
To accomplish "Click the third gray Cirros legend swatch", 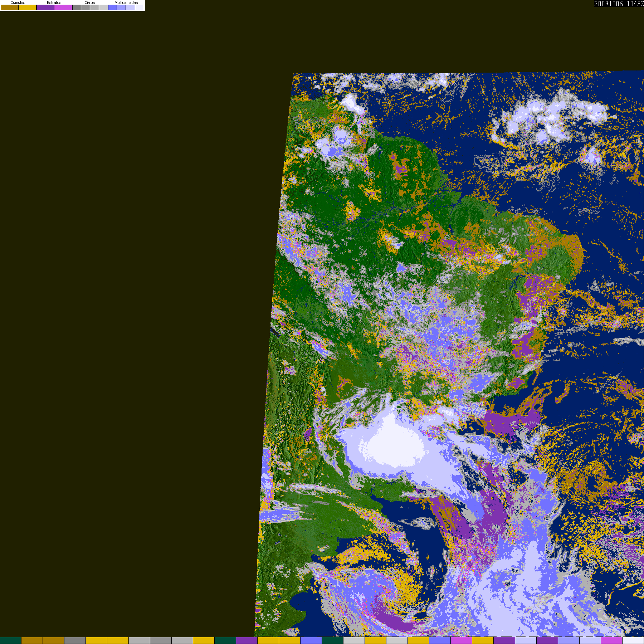I will [94, 7].
